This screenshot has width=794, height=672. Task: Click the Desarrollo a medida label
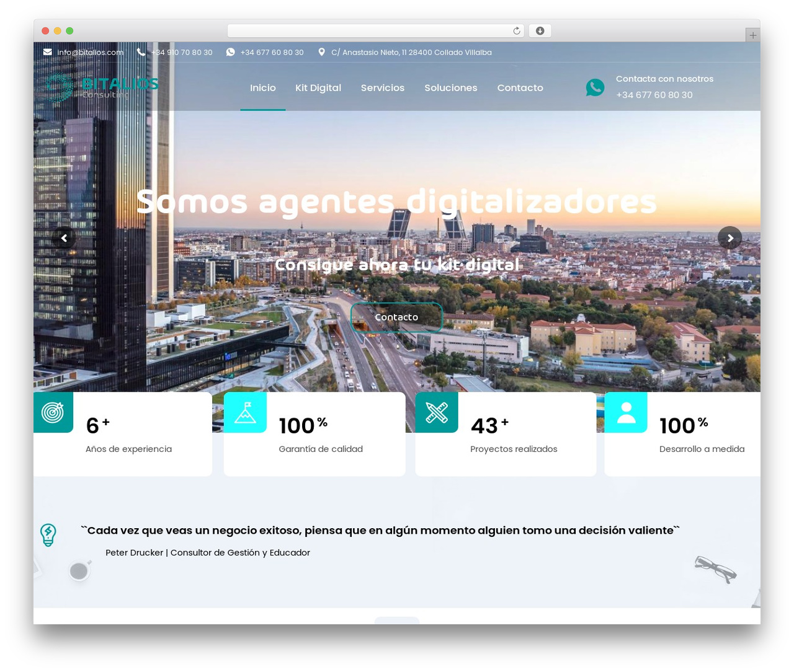point(702,449)
